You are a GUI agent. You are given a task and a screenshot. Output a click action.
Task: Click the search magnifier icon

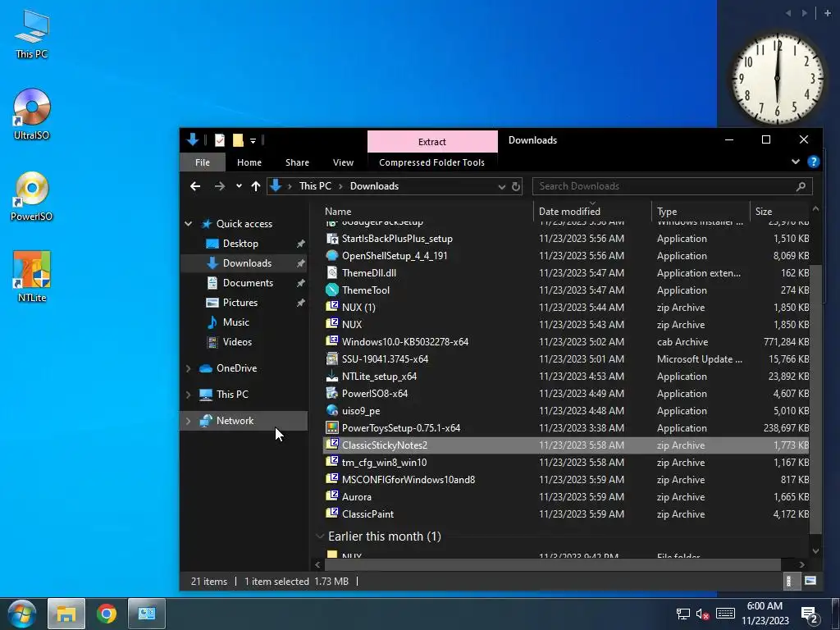coord(801,186)
